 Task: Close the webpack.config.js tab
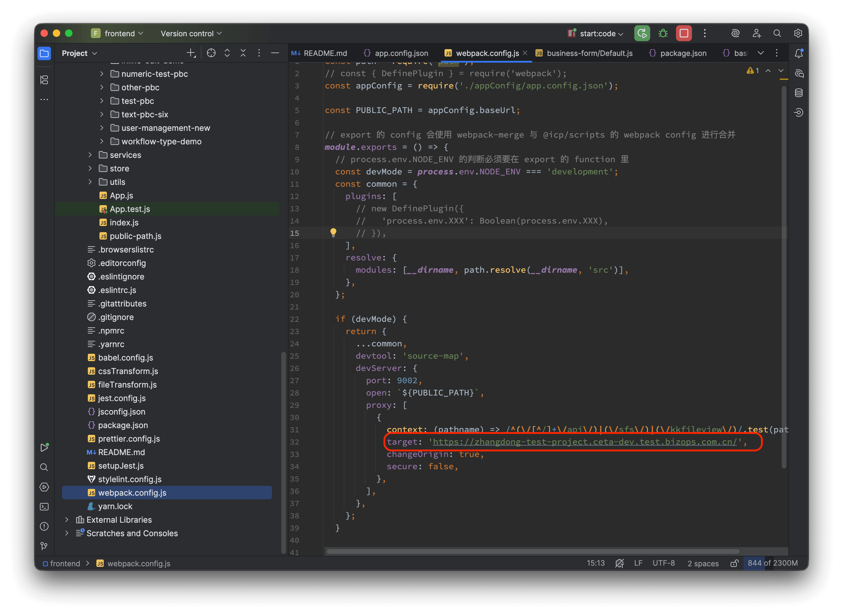click(525, 53)
